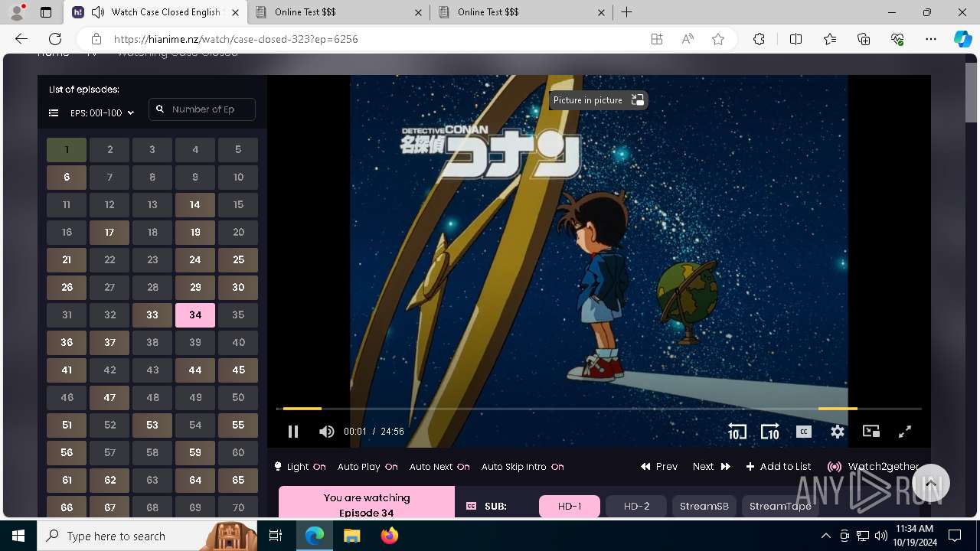
Task: Click the scroll-to-top arrow button
Action: tap(930, 484)
